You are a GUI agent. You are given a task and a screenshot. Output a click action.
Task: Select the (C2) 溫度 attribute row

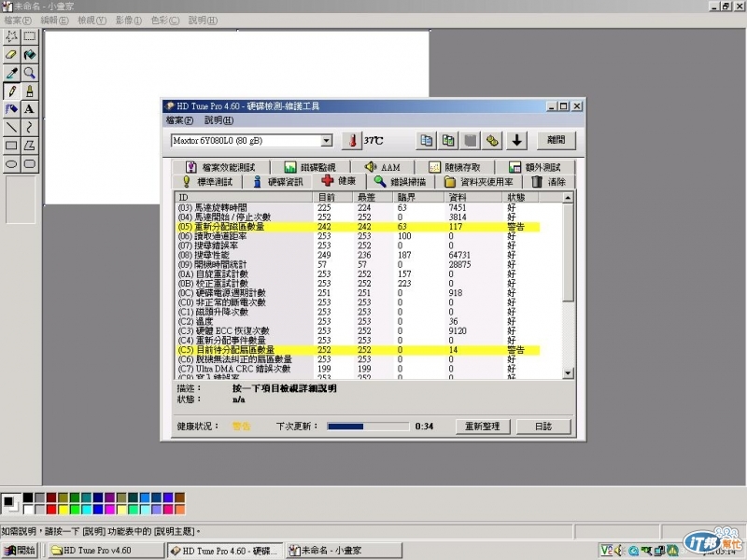[x=358, y=321]
